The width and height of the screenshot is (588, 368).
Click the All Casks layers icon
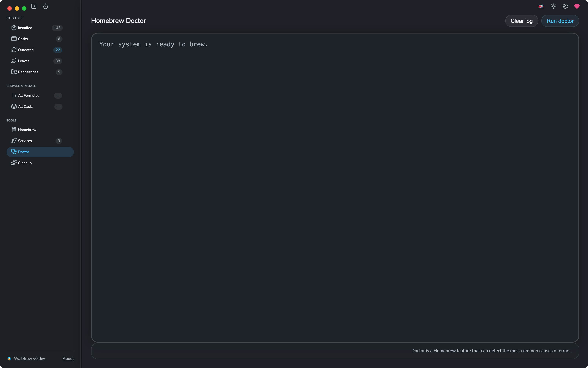click(14, 107)
